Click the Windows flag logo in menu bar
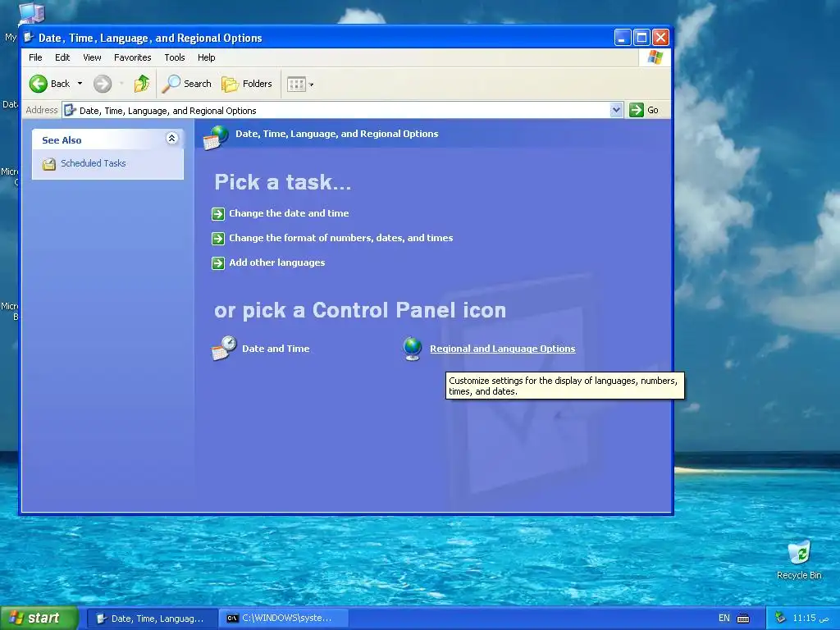Viewport: 840px width, 630px height. (655, 57)
